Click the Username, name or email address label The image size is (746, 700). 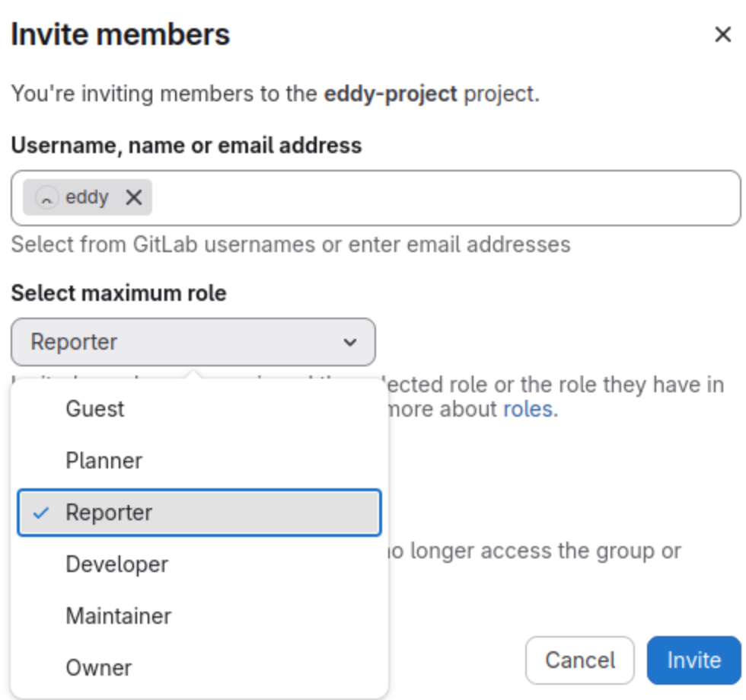click(x=186, y=145)
